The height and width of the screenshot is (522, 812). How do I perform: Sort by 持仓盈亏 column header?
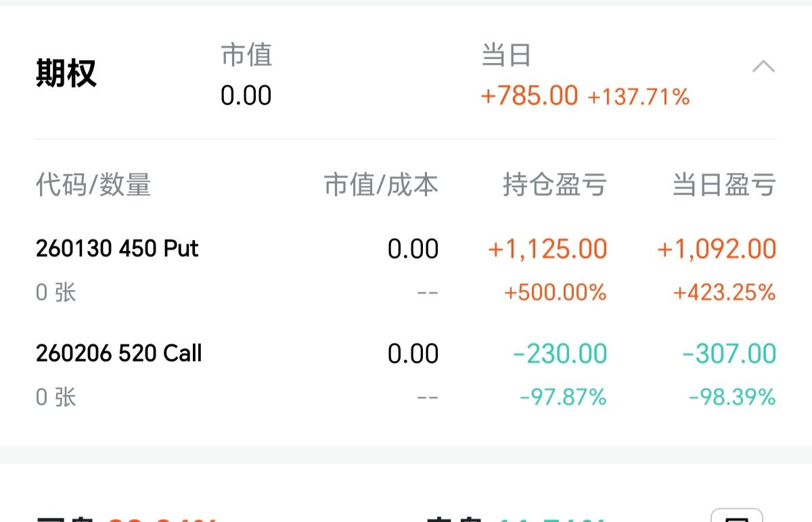coord(554,185)
